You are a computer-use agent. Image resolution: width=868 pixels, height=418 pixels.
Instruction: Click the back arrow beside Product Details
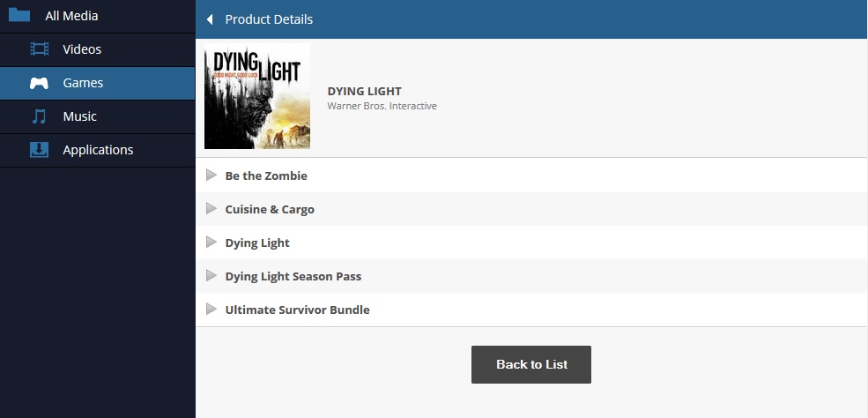pyautogui.click(x=210, y=19)
